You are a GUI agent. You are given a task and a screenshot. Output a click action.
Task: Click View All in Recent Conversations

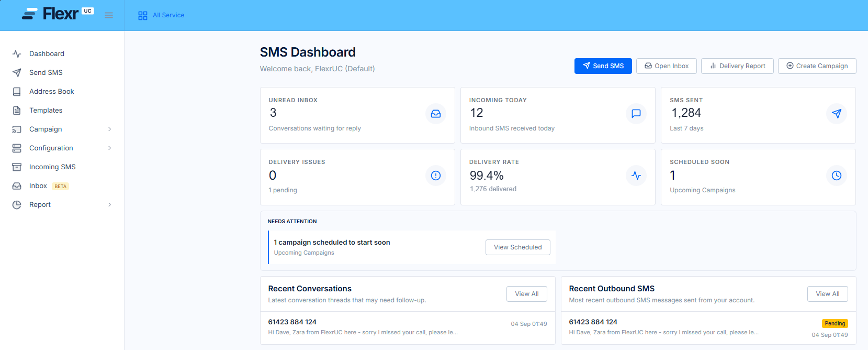tap(527, 294)
